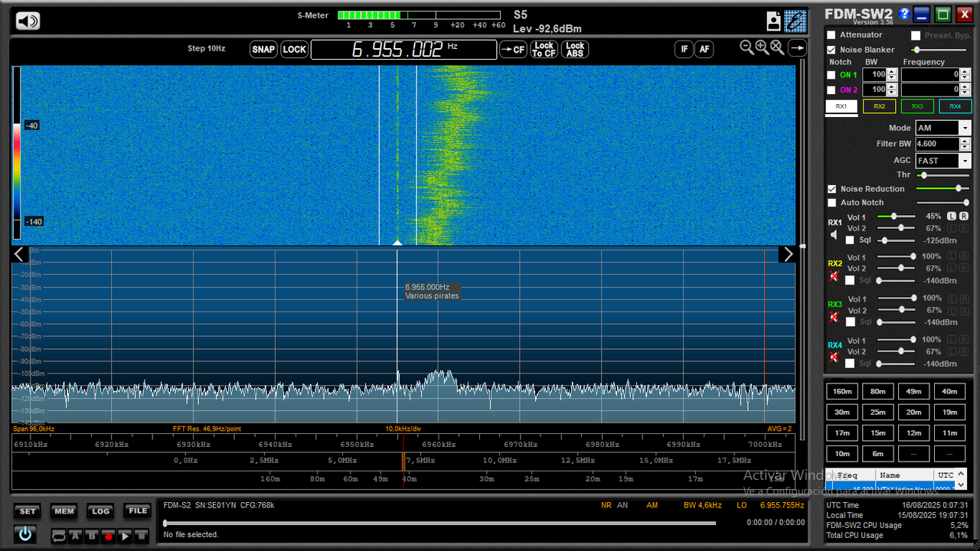Click Lock ABS button
The width and height of the screenshot is (980, 551).
coord(575,49)
